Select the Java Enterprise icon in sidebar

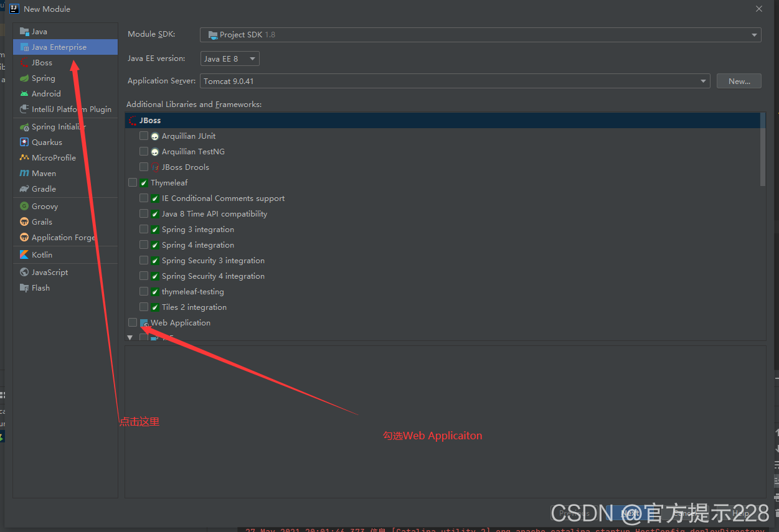pos(24,47)
